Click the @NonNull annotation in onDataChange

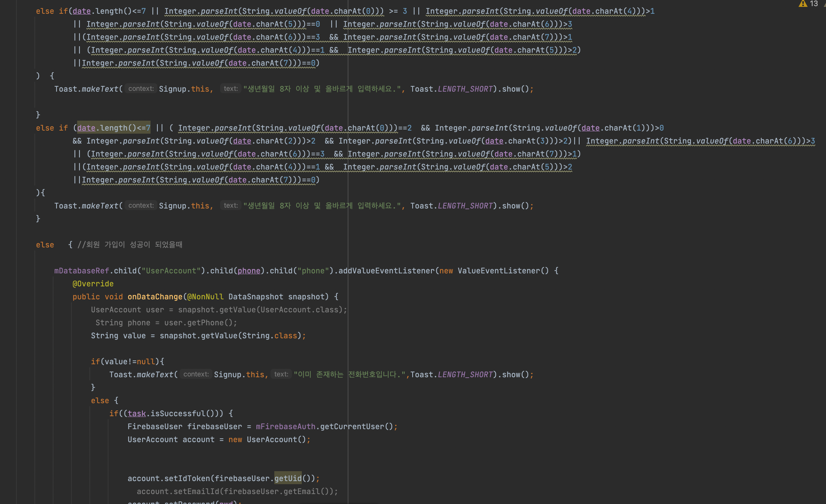206,297
